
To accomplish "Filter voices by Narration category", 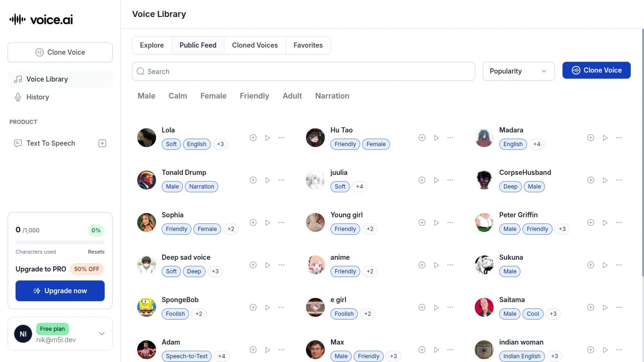I will pyautogui.click(x=332, y=96).
